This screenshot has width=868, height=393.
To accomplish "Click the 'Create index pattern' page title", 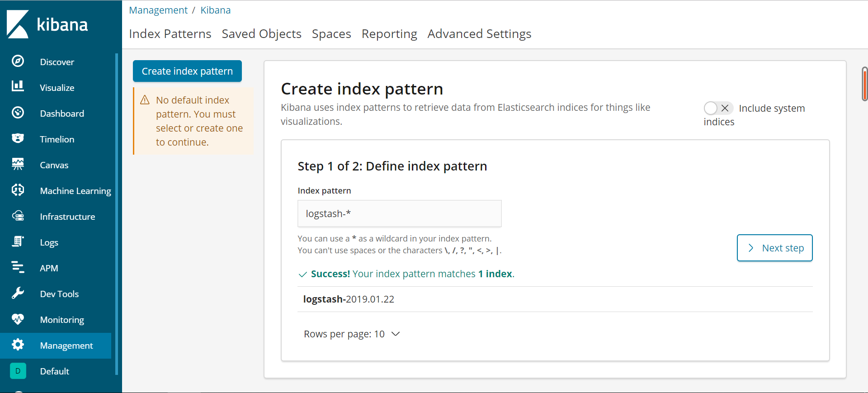I will (362, 89).
